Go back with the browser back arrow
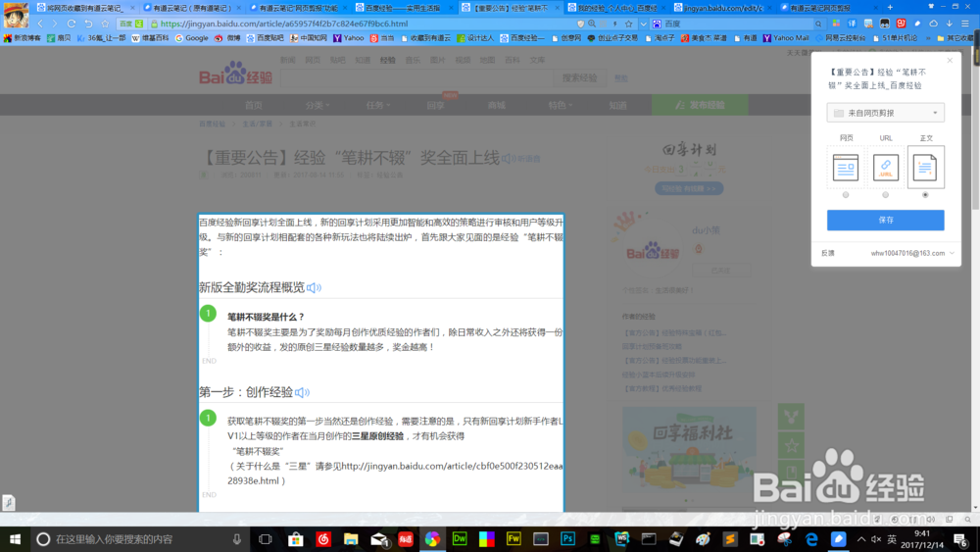Screen dimensions: 980x552 point(40,24)
